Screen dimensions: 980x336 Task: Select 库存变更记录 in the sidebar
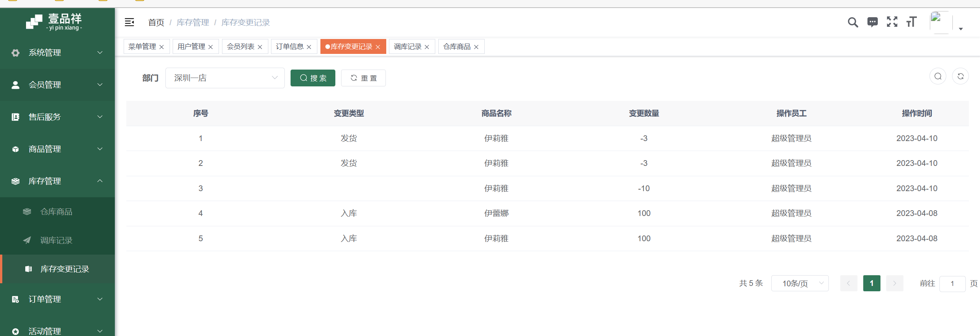tap(57, 269)
